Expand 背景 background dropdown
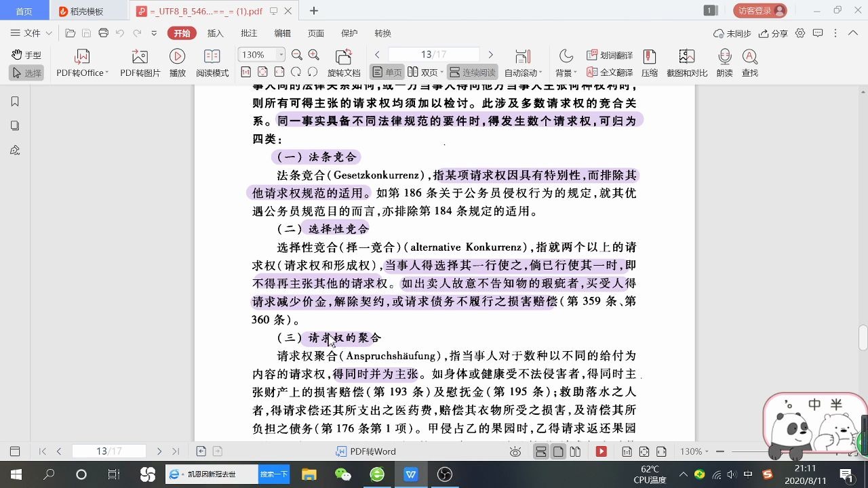Image resolution: width=868 pixels, height=488 pixels. [x=575, y=73]
